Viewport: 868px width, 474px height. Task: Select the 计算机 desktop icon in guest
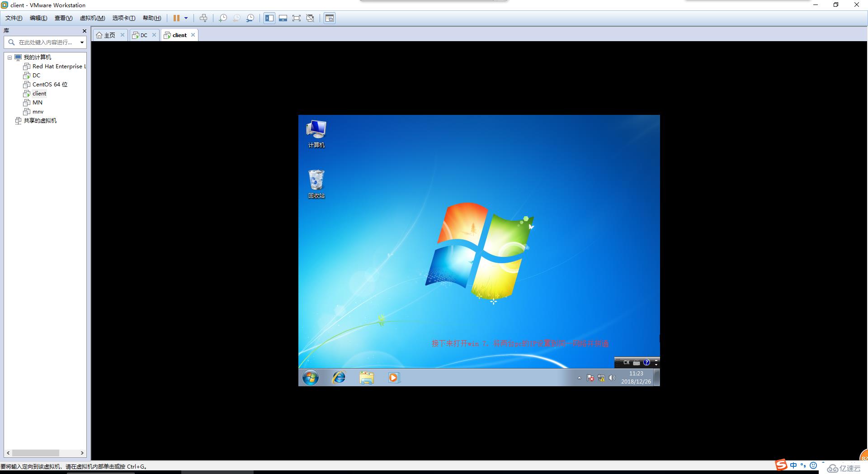[x=316, y=134]
